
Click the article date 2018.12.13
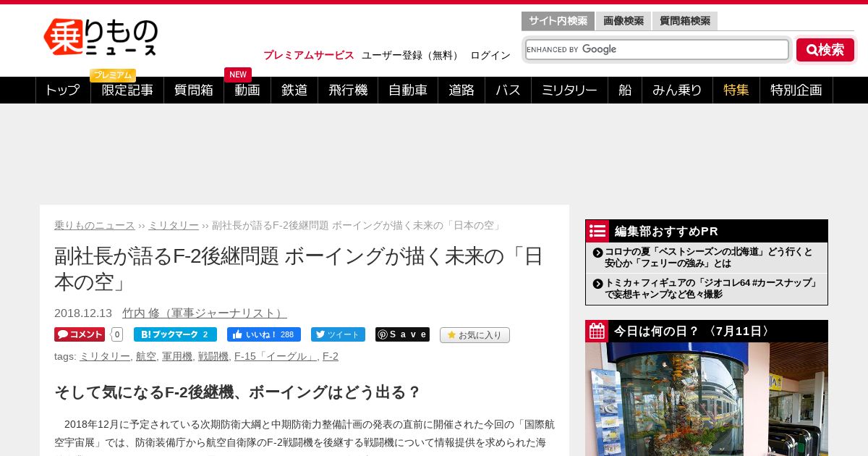(83, 313)
